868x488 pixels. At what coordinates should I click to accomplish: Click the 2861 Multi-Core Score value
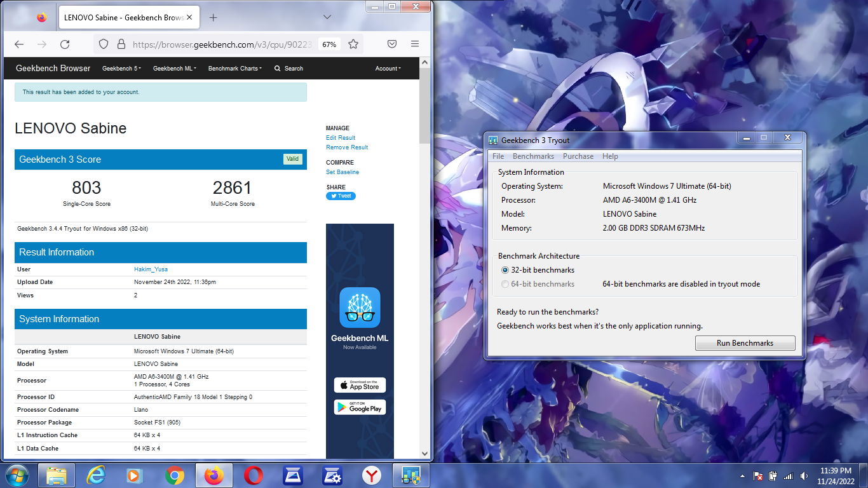[233, 187]
